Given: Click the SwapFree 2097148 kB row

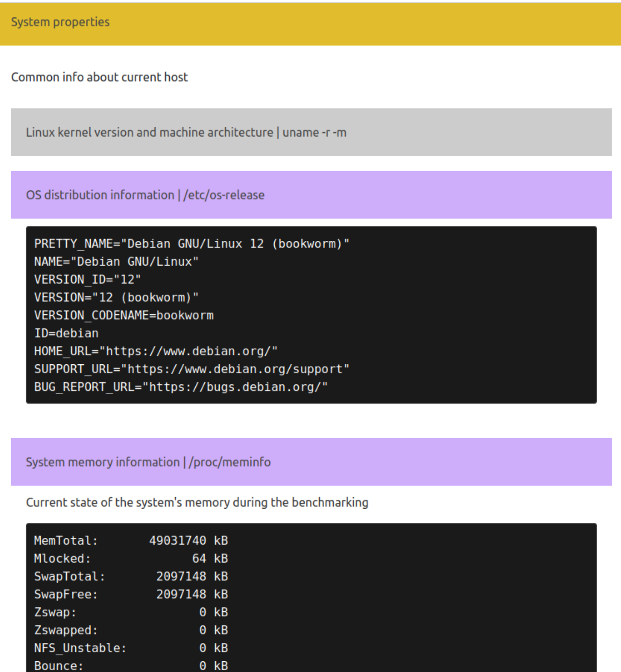Looking at the screenshot, I should 131,594.
